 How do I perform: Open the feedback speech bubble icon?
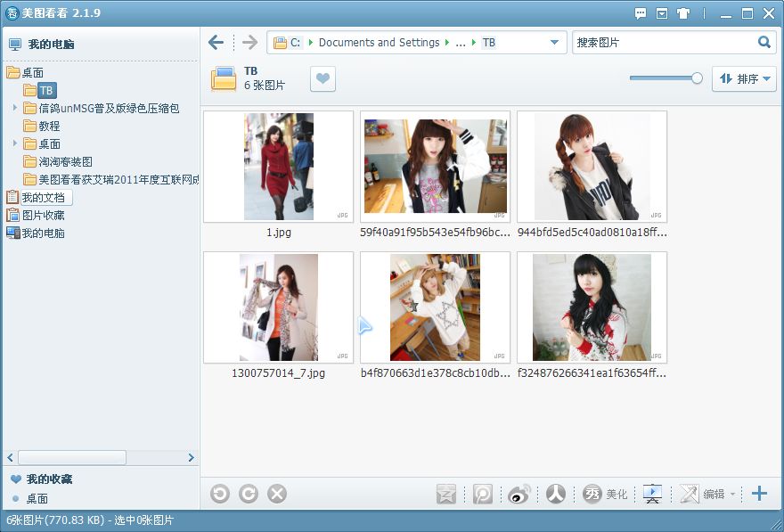641,13
